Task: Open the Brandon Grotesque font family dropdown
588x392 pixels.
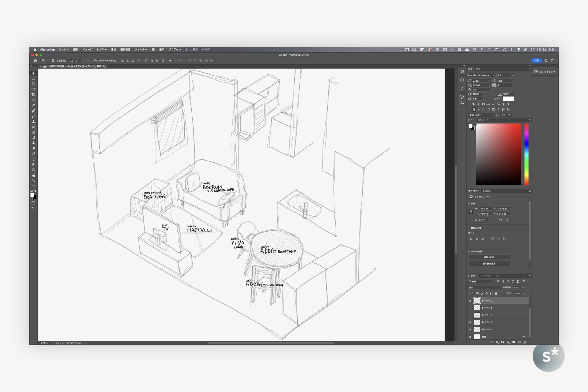Action: pos(493,75)
